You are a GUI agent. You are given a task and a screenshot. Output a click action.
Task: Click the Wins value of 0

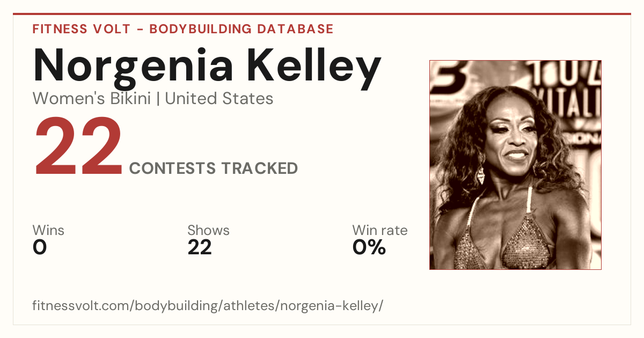(40, 247)
